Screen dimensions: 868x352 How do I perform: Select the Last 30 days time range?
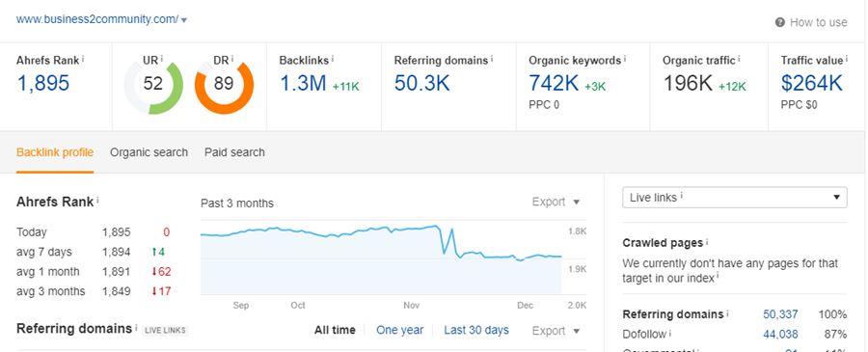[x=476, y=330]
